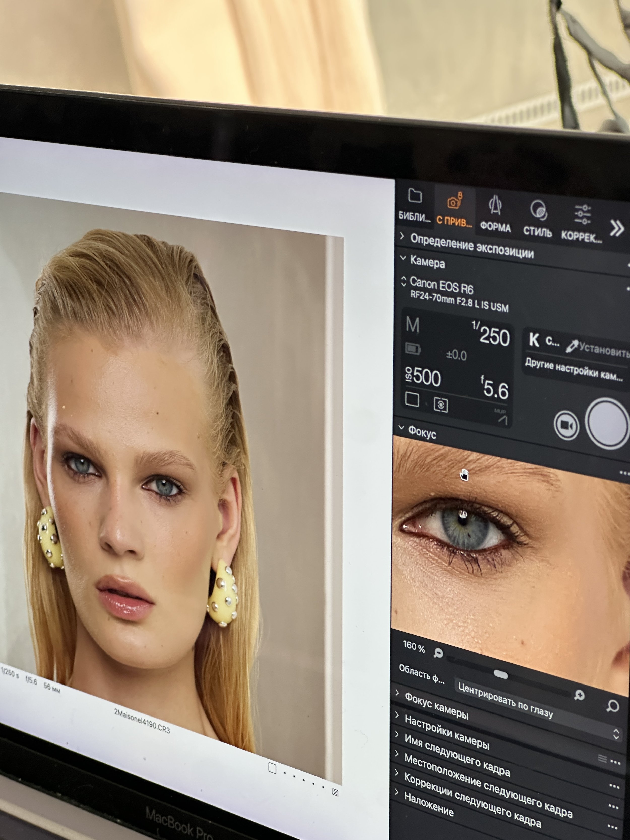The height and width of the screenshot is (840, 630).
Task: Collapse the Камера section
Action: tap(403, 258)
